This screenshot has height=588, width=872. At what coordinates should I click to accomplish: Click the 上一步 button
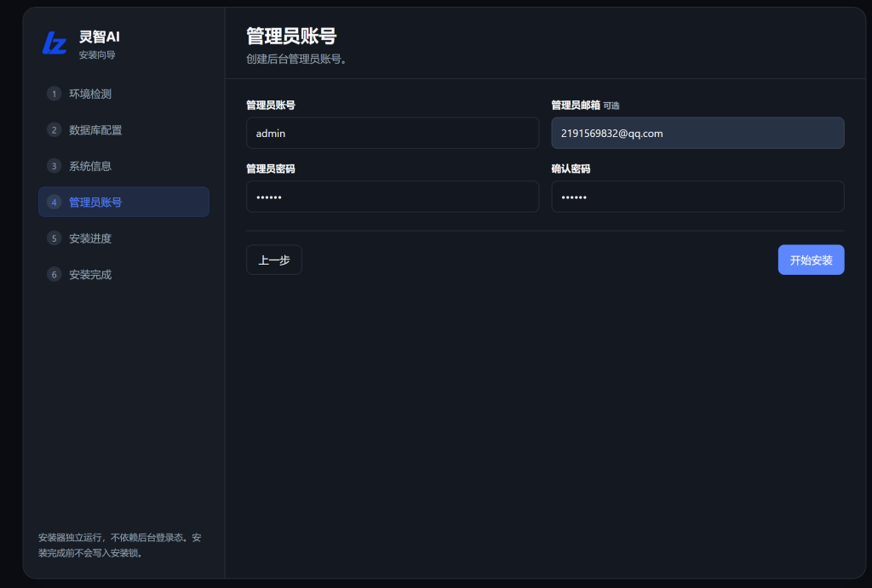(274, 260)
